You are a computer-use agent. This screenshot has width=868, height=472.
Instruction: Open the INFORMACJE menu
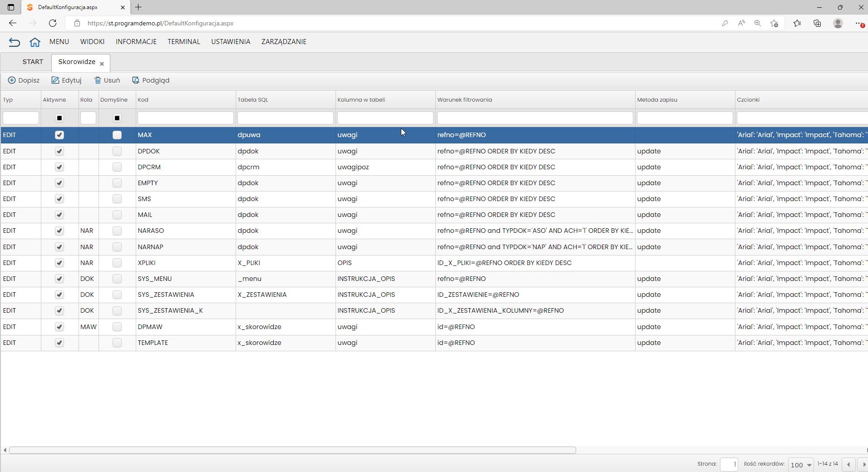(x=136, y=42)
